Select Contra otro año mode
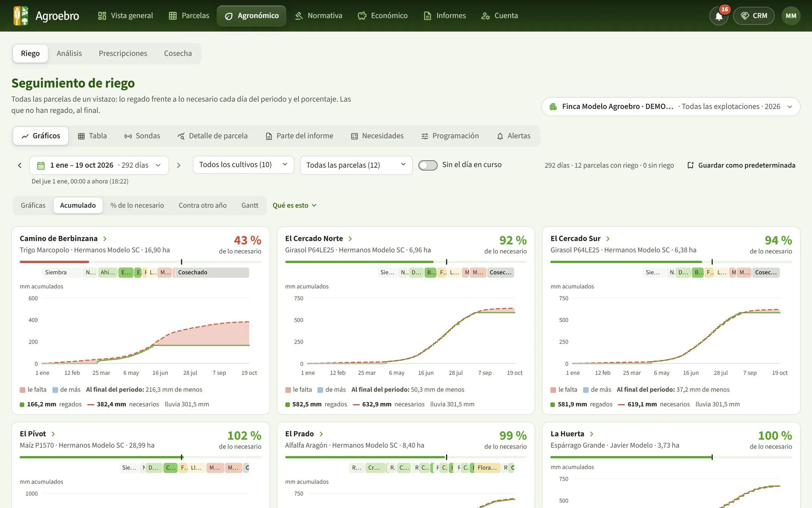 pyautogui.click(x=203, y=205)
